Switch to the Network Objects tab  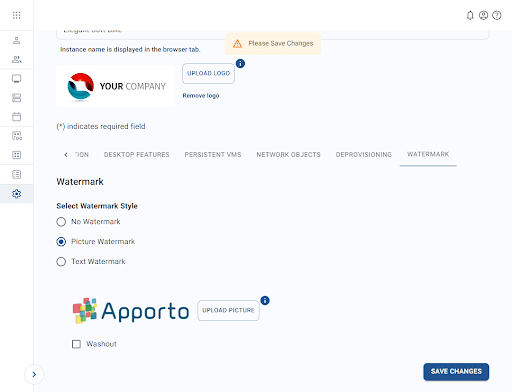point(288,155)
